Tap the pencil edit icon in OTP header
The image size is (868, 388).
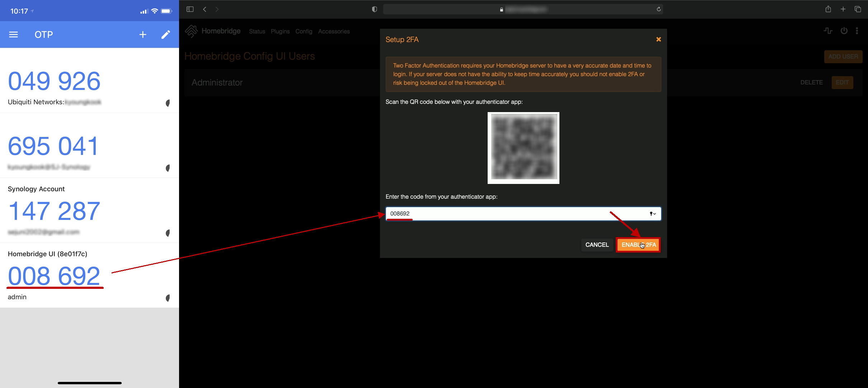click(x=165, y=34)
